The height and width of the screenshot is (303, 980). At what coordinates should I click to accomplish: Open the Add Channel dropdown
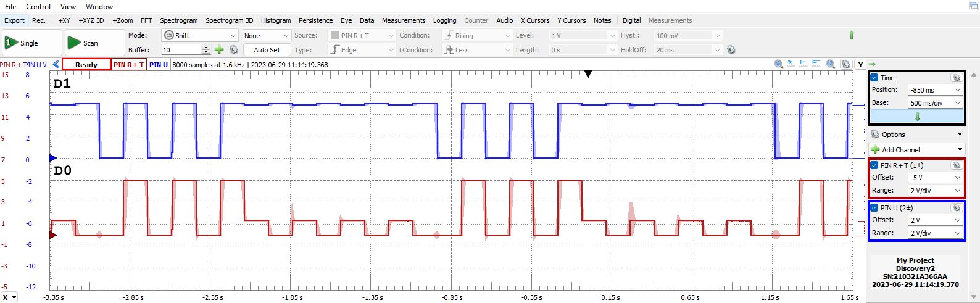pyautogui.click(x=916, y=150)
